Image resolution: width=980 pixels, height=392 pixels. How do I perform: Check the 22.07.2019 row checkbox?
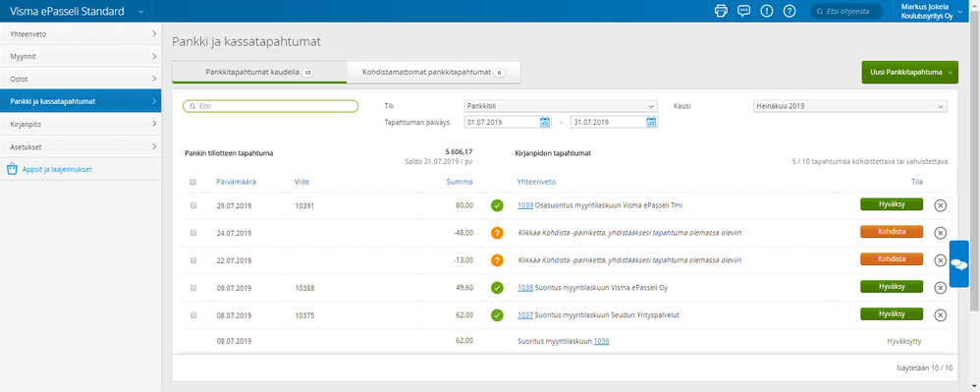tap(193, 260)
